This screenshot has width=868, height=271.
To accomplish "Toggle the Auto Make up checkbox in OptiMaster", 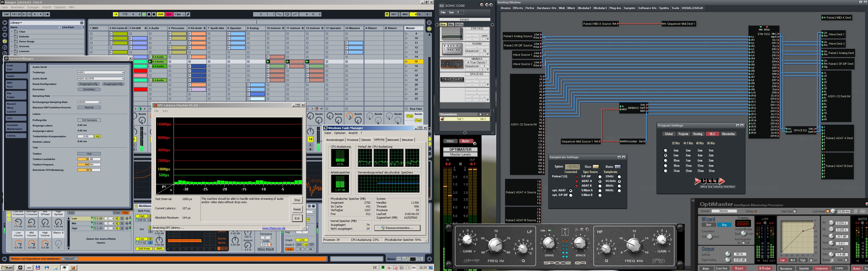I will point(841,249).
